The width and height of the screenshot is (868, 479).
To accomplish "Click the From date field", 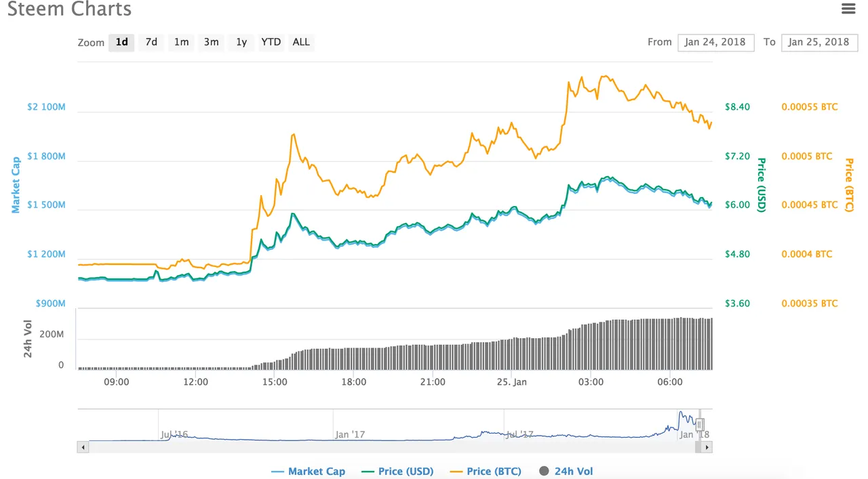I will [x=715, y=42].
